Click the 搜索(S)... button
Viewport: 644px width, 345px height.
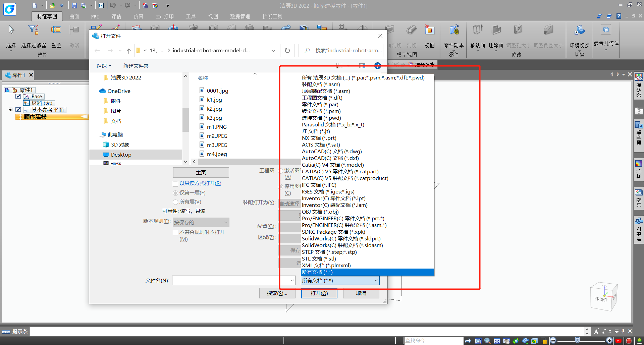click(x=277, y=293)
